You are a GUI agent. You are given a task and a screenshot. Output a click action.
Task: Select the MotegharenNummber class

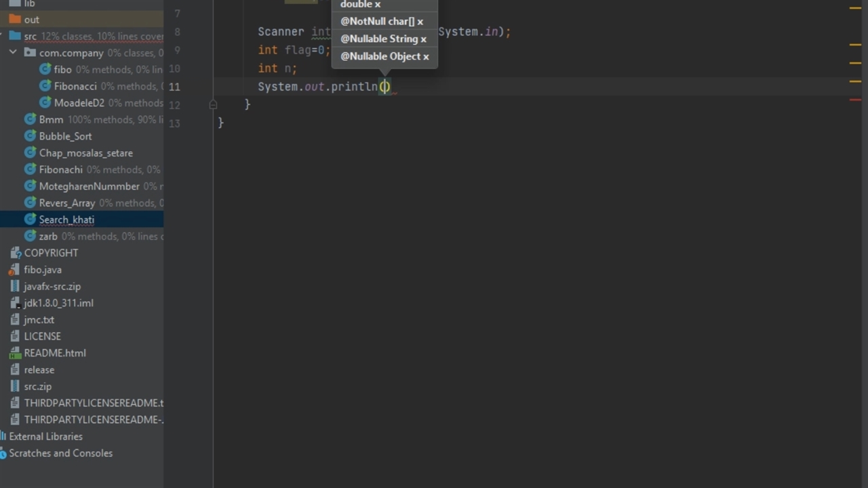[89, 186]
